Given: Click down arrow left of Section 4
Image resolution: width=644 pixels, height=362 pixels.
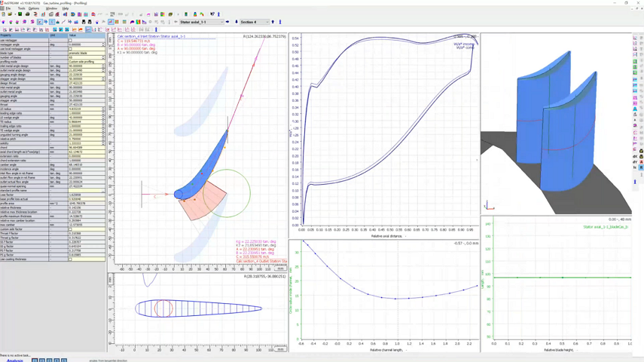Looking at the screenshot, I should tap(236, 22).
